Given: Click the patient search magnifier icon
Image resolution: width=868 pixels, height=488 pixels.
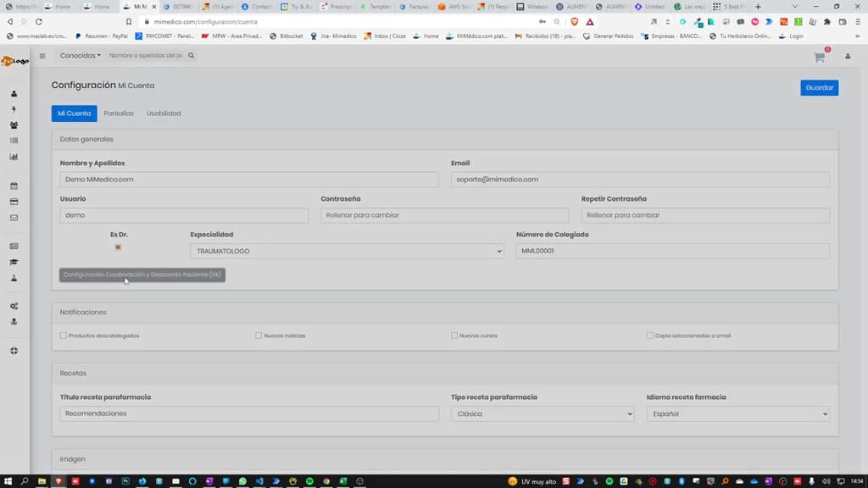Looking at the screenshot, I should pyautogui.click(x=191, y=56).
